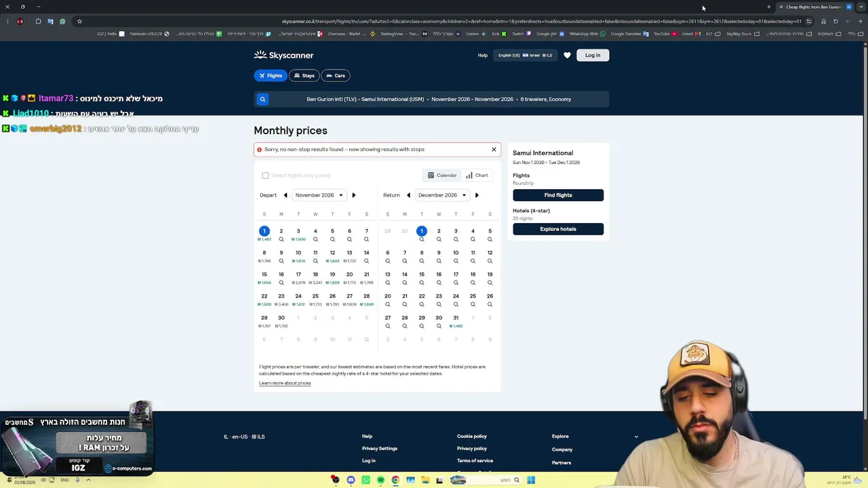The width and height of the screenshot is (868, 488).
Task: Select the Flights tab
Action: tap(271, 76)
